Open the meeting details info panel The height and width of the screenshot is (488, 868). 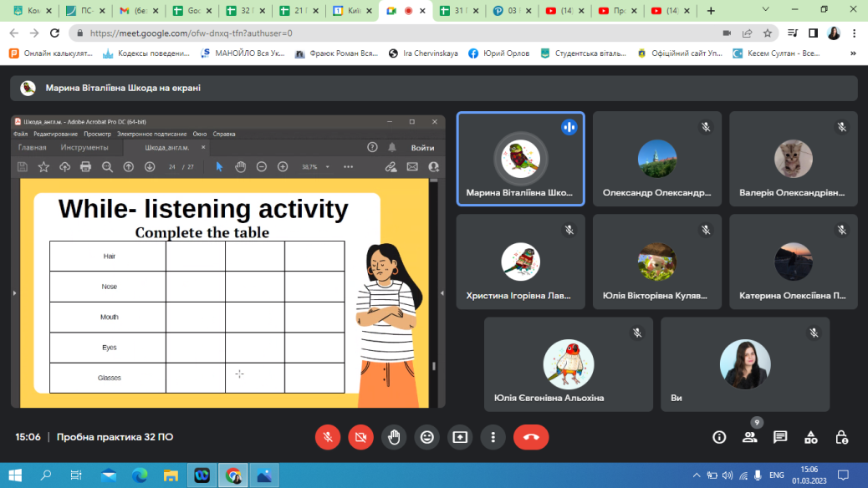tap(718, 437)
